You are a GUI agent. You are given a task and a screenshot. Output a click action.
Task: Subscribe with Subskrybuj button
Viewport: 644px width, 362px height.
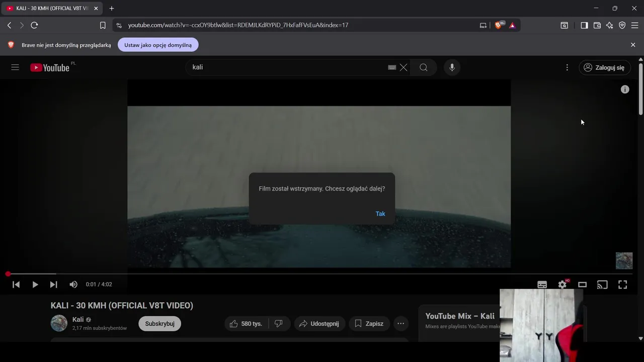click(159, 324)
